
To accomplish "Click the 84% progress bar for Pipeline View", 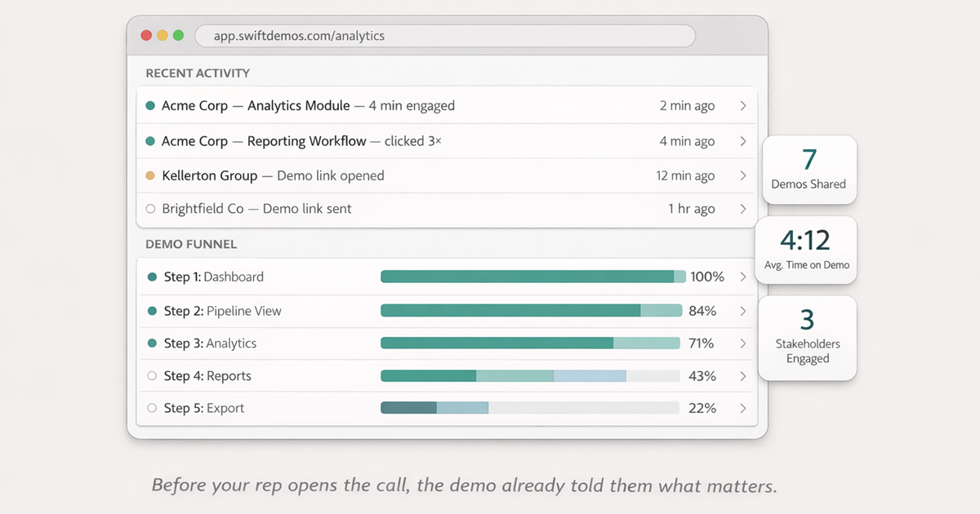I will (531, 311).
